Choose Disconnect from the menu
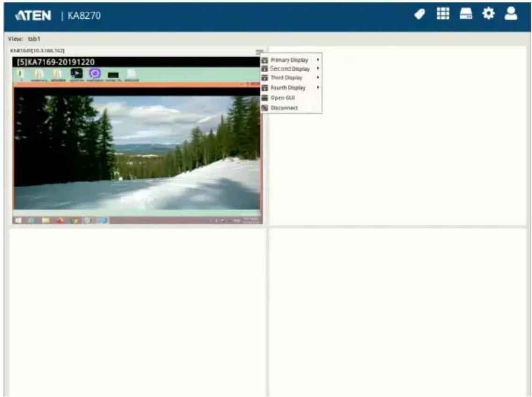The width and height of the screenshot is (532, 397). coord(284,108)
